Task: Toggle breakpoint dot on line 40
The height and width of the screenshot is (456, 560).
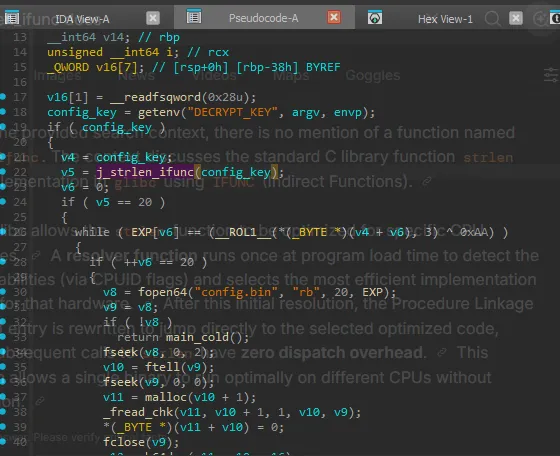Action: (x=3, y=441)
